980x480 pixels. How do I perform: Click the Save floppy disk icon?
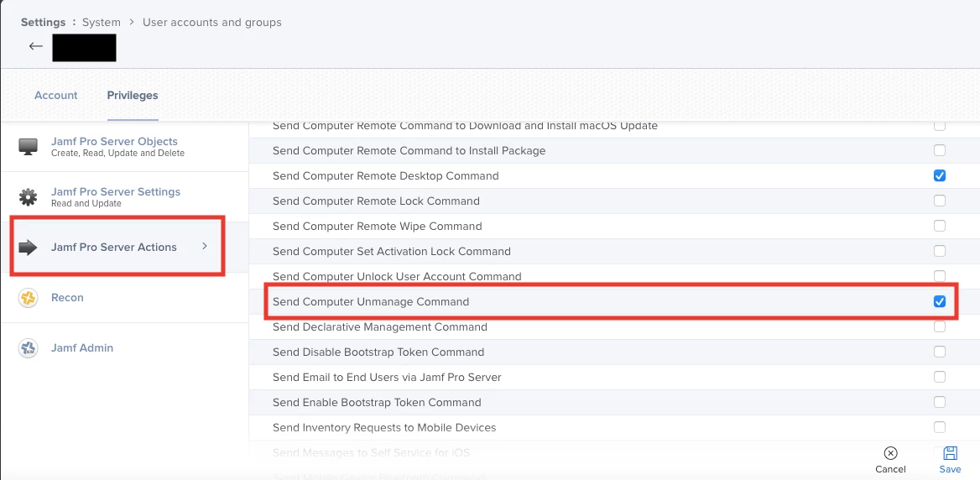point(950,454)
